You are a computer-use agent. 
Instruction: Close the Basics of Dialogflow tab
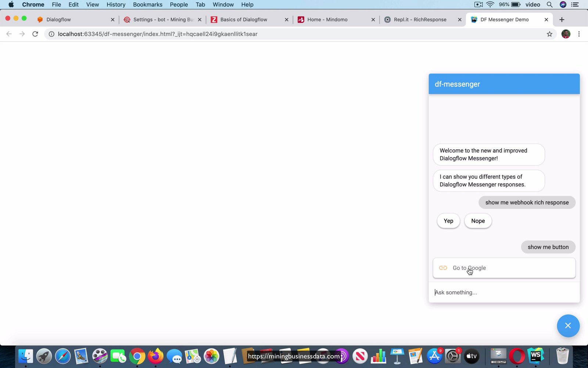click(x=287, y=20)
